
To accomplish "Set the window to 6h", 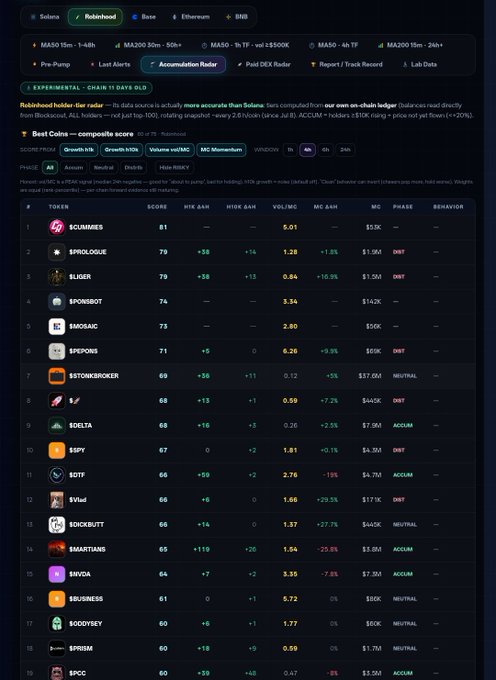I will click(326, 150).
